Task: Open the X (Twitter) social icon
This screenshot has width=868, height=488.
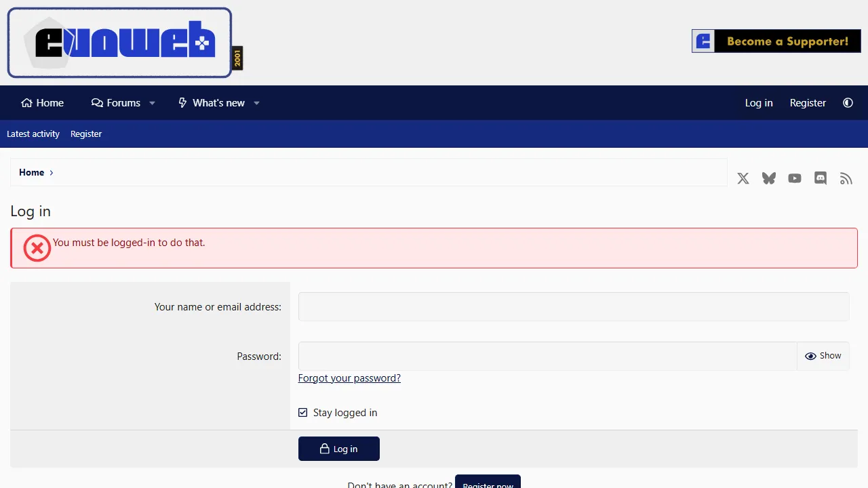Action: 743,178
